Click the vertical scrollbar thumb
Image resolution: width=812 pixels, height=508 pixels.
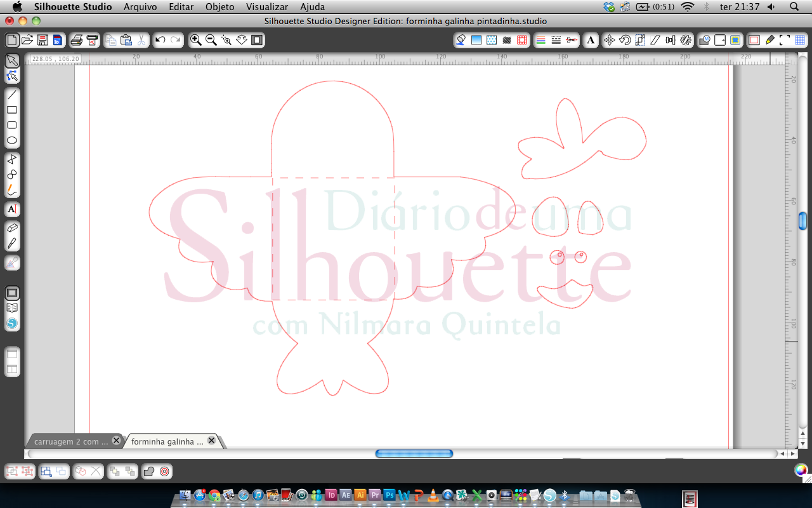[802, 221]
